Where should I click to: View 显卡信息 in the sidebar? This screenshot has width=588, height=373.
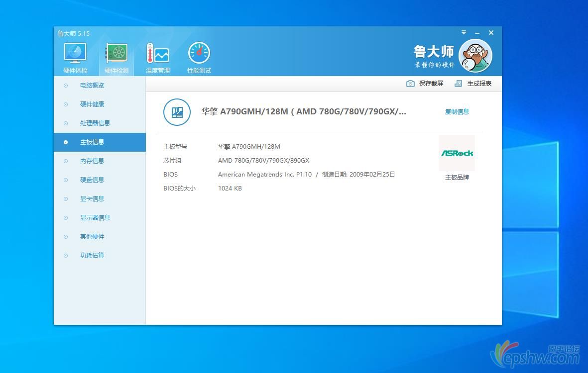pos(100,198)
